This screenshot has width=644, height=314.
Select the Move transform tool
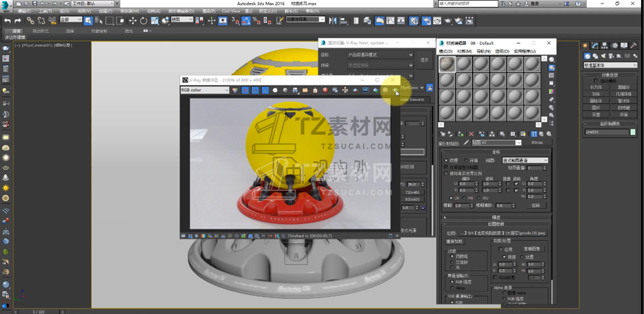tap(133, 21)
